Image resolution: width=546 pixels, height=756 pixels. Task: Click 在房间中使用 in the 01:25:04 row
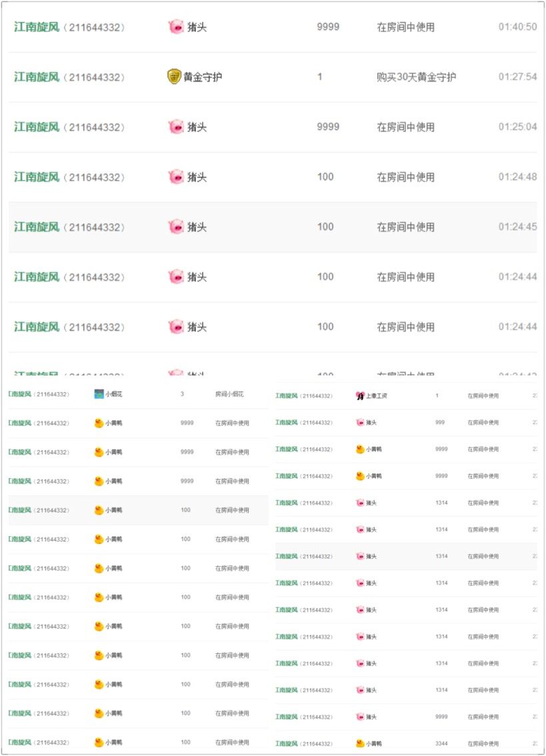click(405, 127)
